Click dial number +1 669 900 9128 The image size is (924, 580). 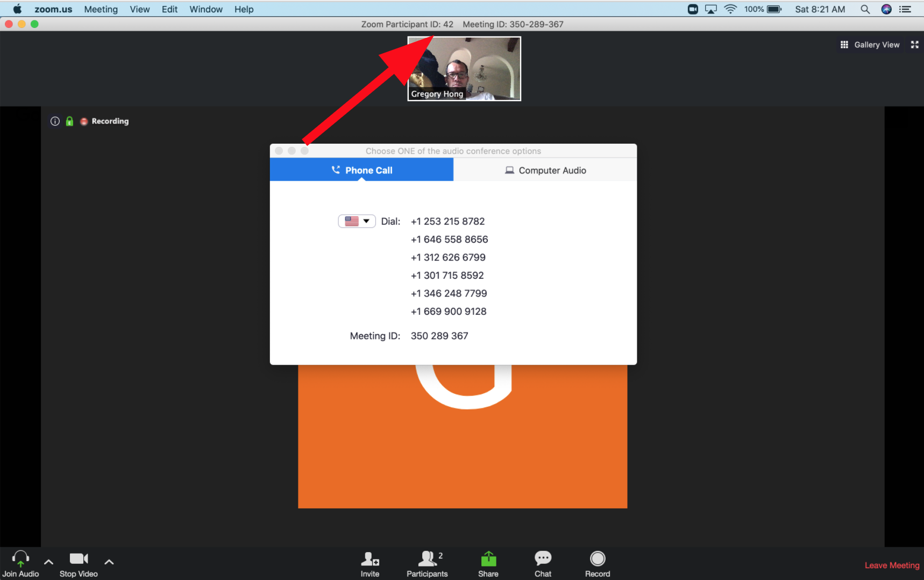tap(449, 312)
